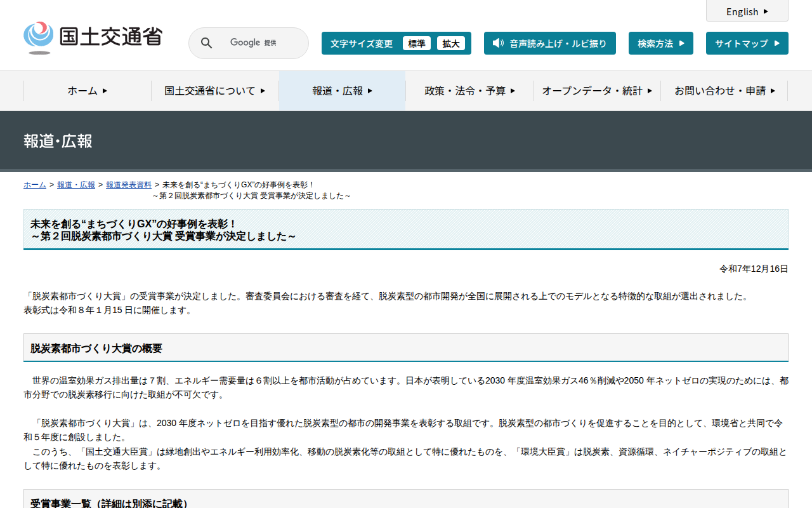Switch the site language to English
812x508 pixels.
742,11
